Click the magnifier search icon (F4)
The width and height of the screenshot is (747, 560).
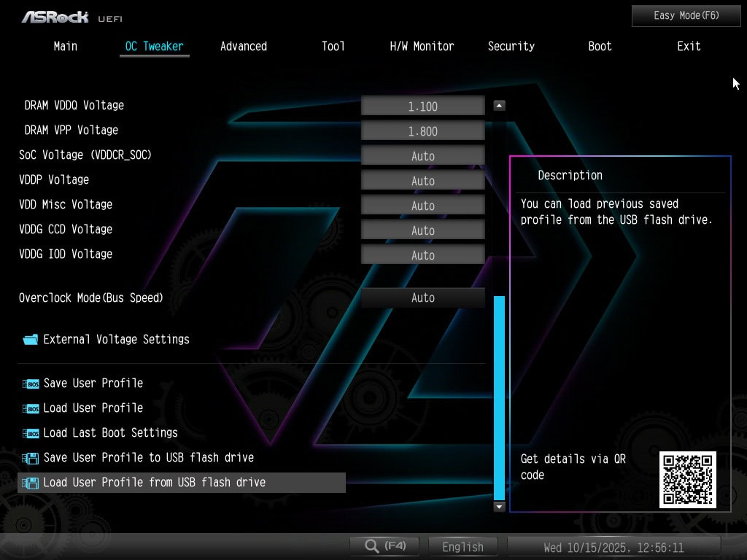coord(373,546)
